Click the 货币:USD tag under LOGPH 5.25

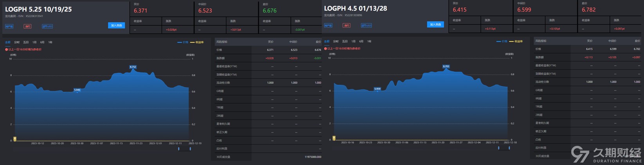(47, 26)
